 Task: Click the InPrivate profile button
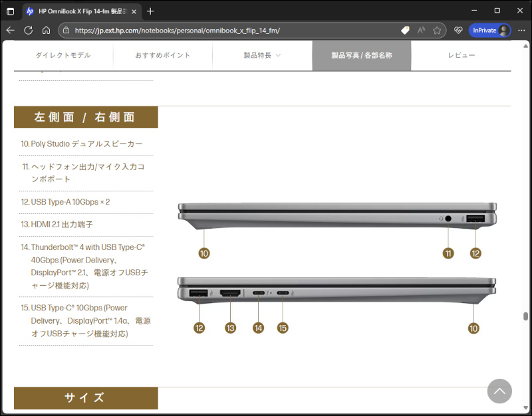(490, 30)
